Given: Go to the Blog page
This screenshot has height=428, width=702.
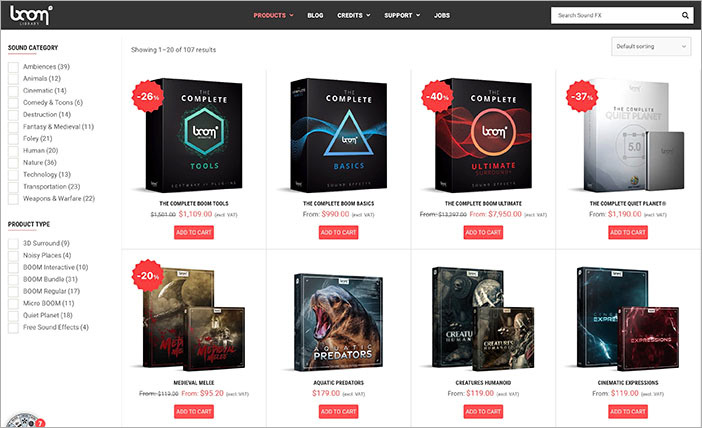Looking at the screenshot, I should tap(315, 15).
